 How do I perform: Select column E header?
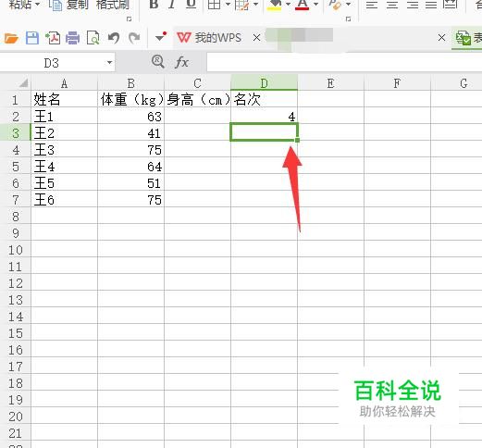click(x=330, y=83)
